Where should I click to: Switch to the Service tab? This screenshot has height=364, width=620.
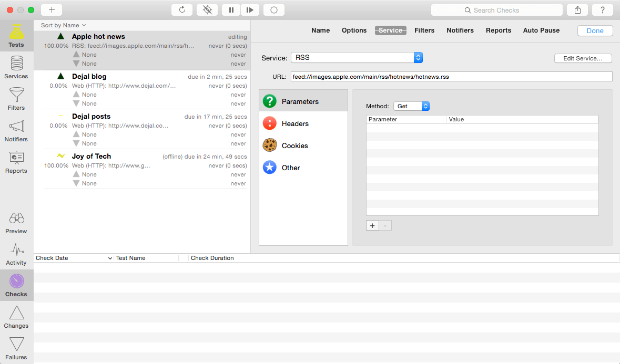point(391,30)
